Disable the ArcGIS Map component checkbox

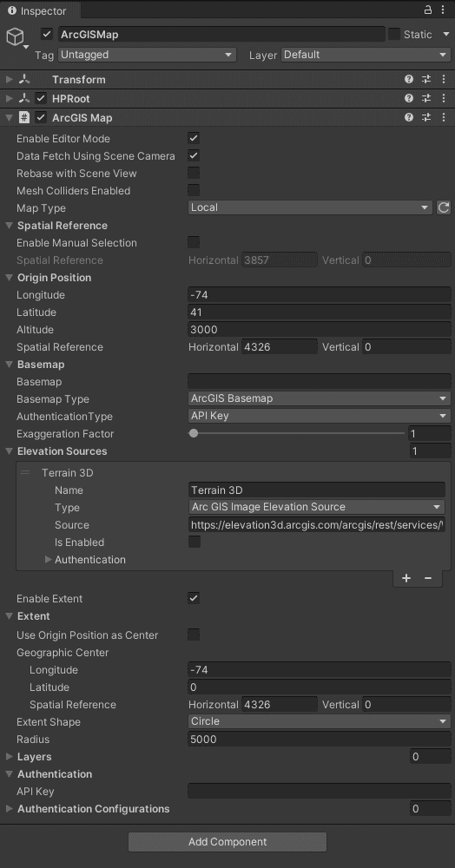point(41,117)
